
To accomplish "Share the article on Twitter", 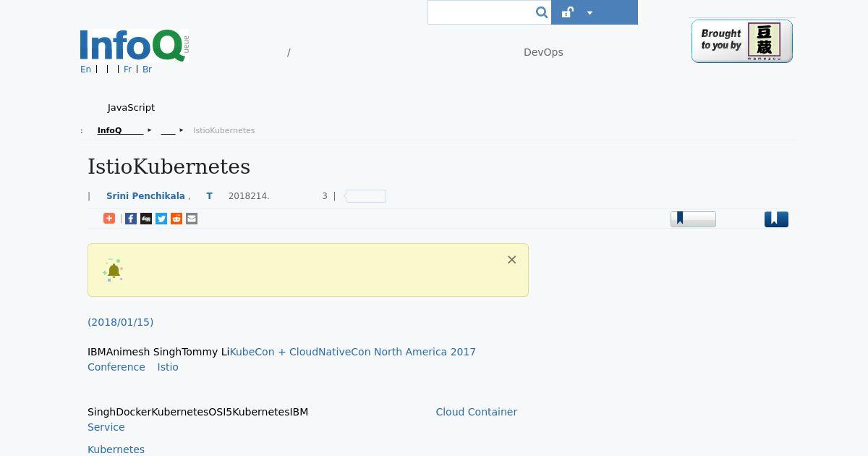I will [x=161, y=219].
